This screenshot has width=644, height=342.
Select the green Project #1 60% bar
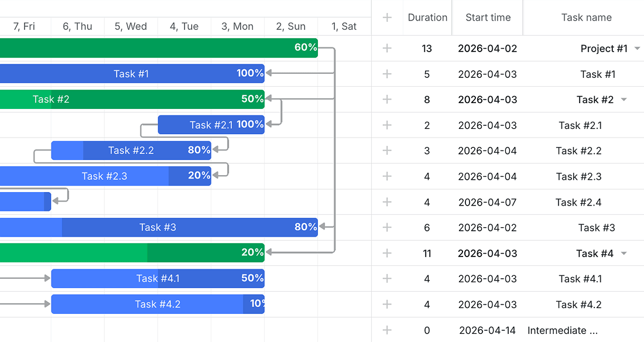click(159, 48)
